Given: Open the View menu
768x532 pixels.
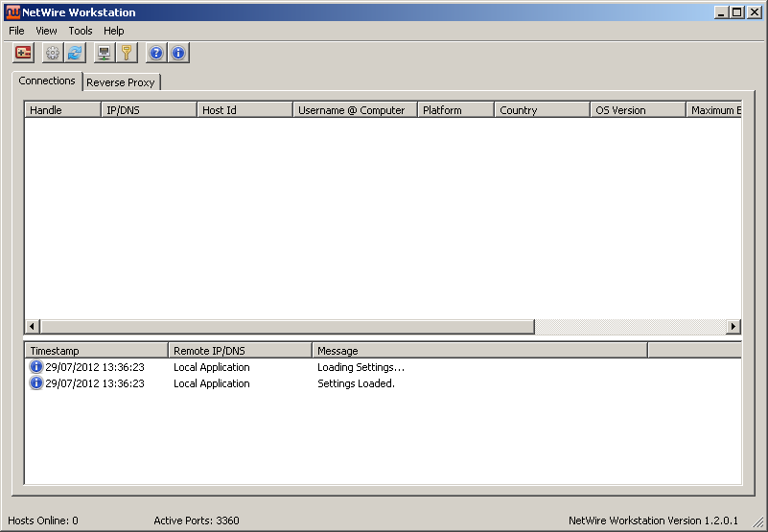Looking at the screenshot, I should [x=46, y=31].
